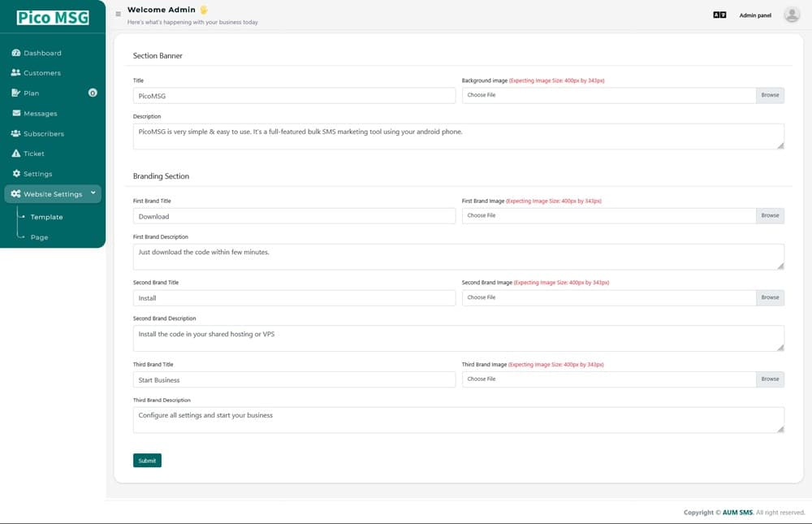Click the Settings gear icon
Screen dimensions: 812x524
[16, 174]
